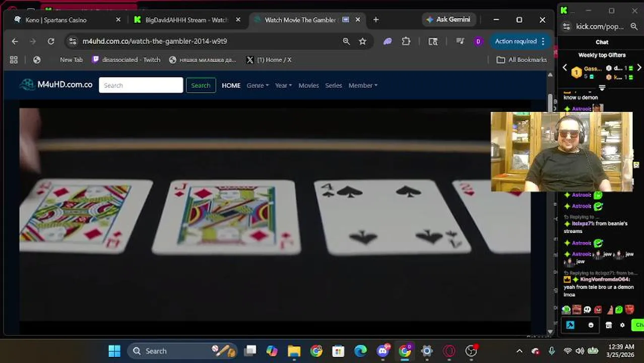Select the white bubble quick emote above chat input
Viewport: 644px width, 363px height.
(587, 310)
